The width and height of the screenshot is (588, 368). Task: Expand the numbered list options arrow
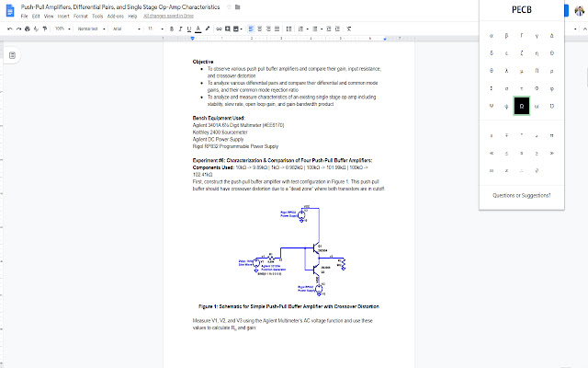(307, 29)
